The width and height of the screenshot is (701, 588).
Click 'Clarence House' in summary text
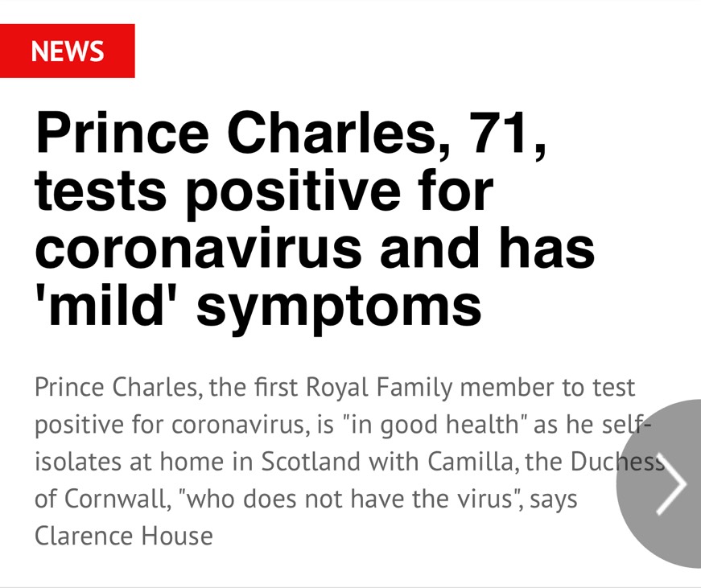[124, 536]
